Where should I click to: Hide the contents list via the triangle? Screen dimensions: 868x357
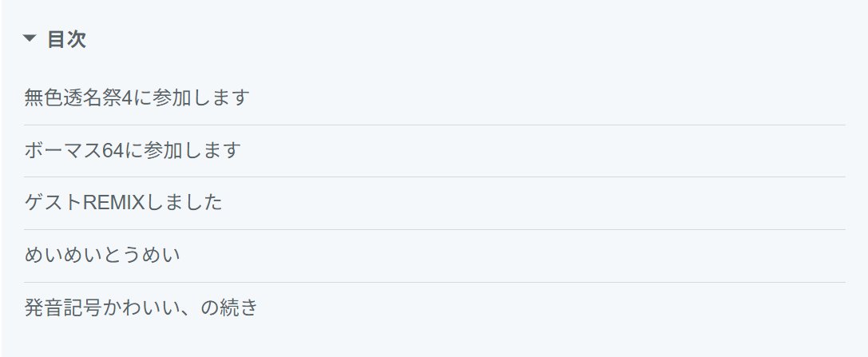pos(30,38)
